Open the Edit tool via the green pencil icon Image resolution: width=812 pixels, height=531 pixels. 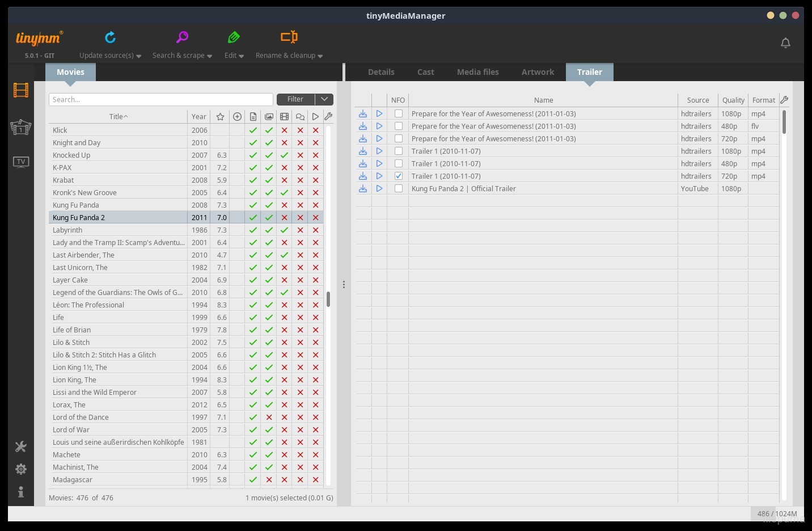pos(234,37)
